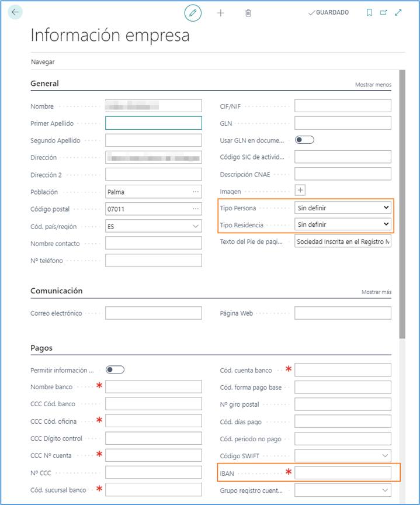Create new record with plus icon
This screenshot has height=505, width=420.
point(220,13)
